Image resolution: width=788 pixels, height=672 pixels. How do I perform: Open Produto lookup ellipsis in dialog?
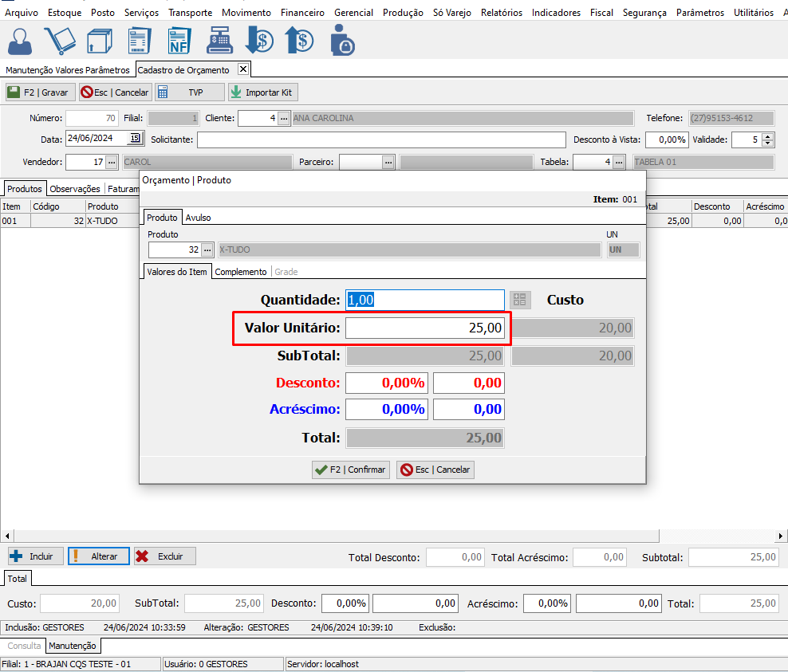(207, 250)
